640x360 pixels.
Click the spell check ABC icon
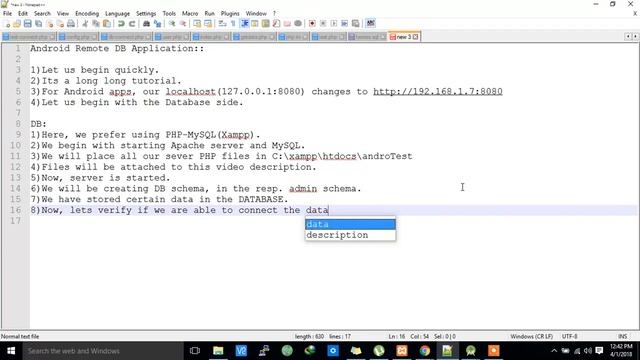[371, 24]
